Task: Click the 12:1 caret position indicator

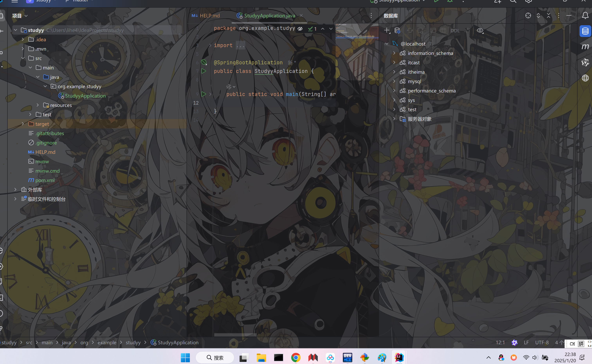Action: pyautogui.click(x=500, y=342)
